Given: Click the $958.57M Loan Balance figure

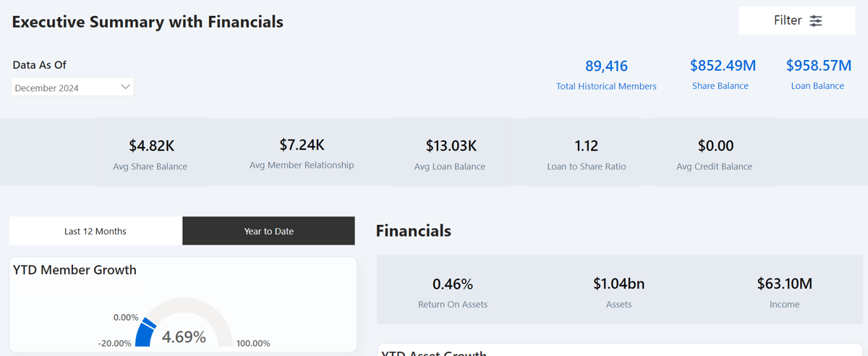Looking at the screenshot, I should pyautogui.click(x=818, y=66).
